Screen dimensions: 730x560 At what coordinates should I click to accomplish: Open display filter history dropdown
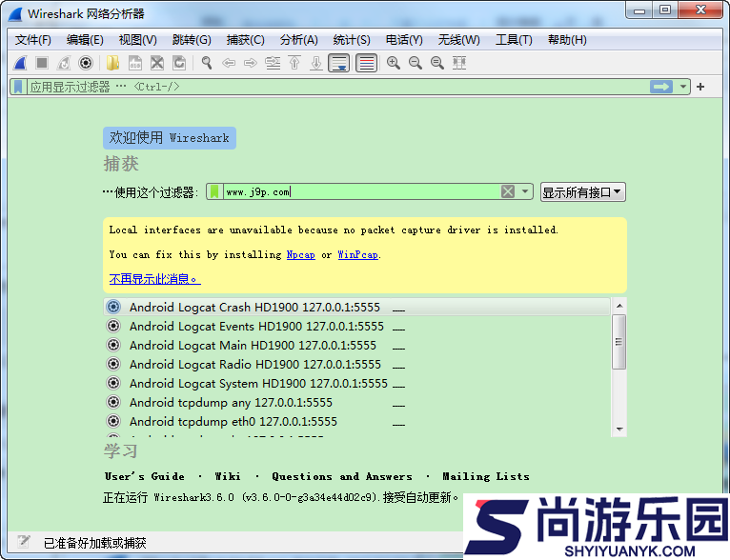click(683, 87)
